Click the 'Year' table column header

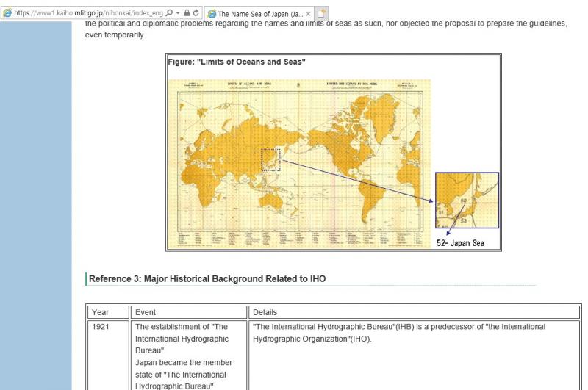tap(100, 311)
